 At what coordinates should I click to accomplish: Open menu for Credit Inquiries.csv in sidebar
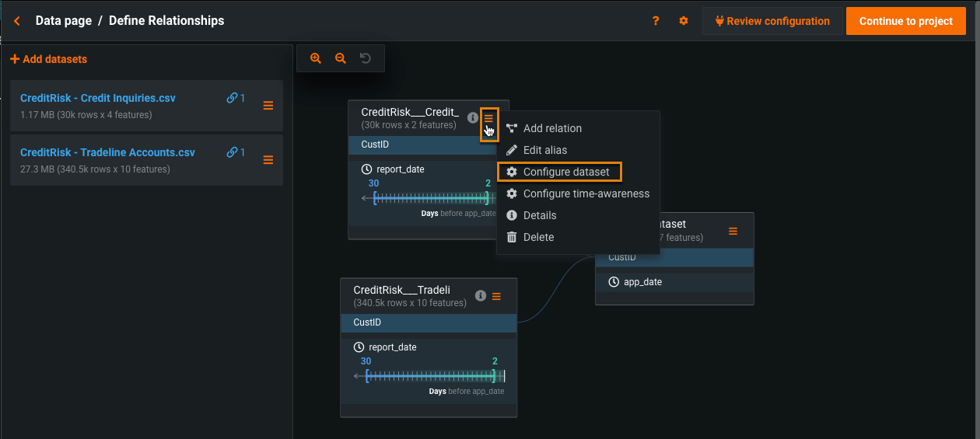pyautogui.click(x=268, y=106)
